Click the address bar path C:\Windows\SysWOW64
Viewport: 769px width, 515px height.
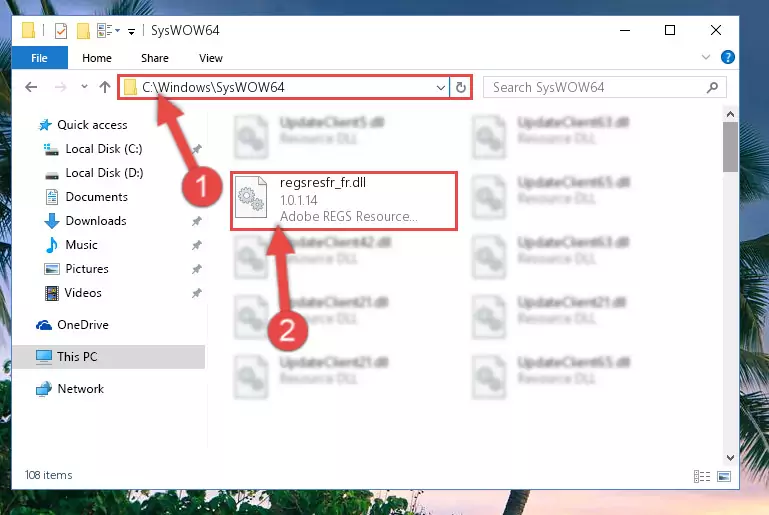[x=213, y=87]
